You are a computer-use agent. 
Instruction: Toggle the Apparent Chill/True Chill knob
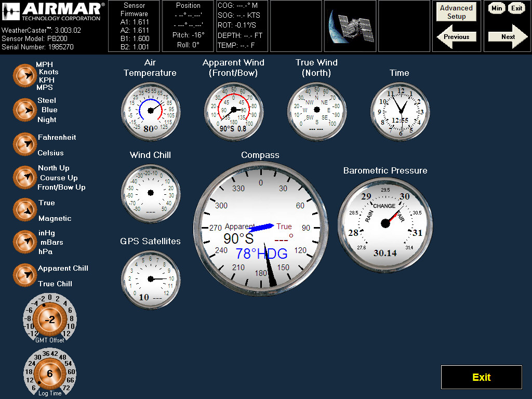pos(24,275)
